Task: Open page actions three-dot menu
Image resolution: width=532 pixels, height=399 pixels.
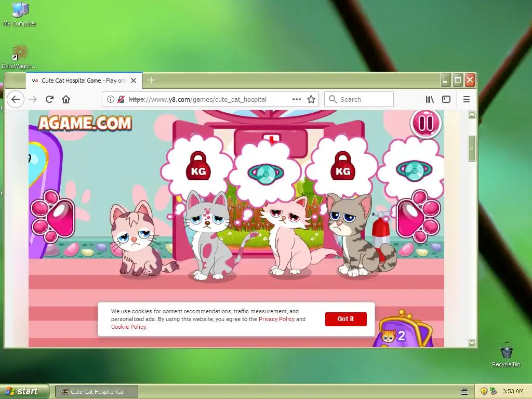Action: pyautogui.click(x=297, y=99)
